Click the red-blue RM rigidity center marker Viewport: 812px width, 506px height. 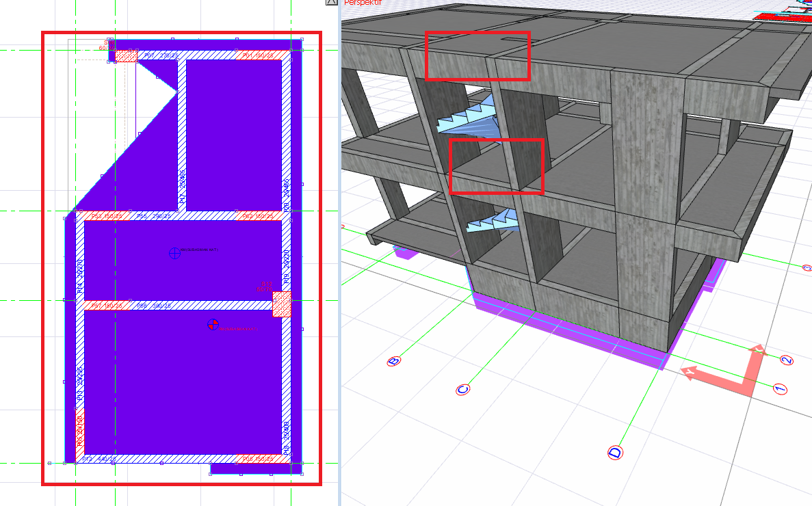click(x=213, y=324)
